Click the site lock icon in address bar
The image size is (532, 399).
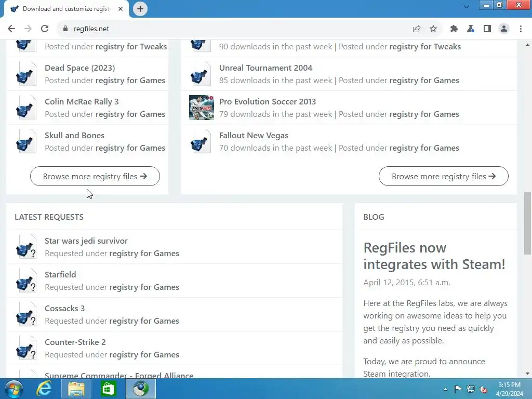click(65, 29)
